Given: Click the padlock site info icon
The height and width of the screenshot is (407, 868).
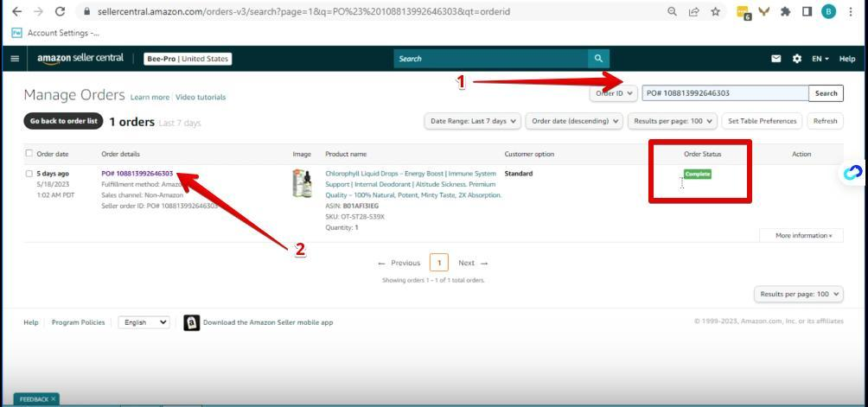Looking at the screenshot, I should coord(86,11).
